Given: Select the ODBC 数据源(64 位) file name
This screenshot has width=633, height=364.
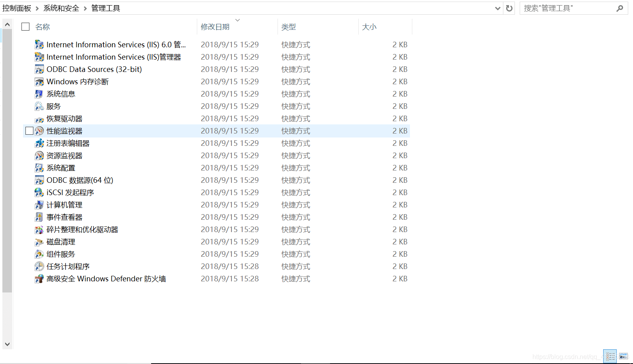Looking at the screenshot, I should point(80,180).
